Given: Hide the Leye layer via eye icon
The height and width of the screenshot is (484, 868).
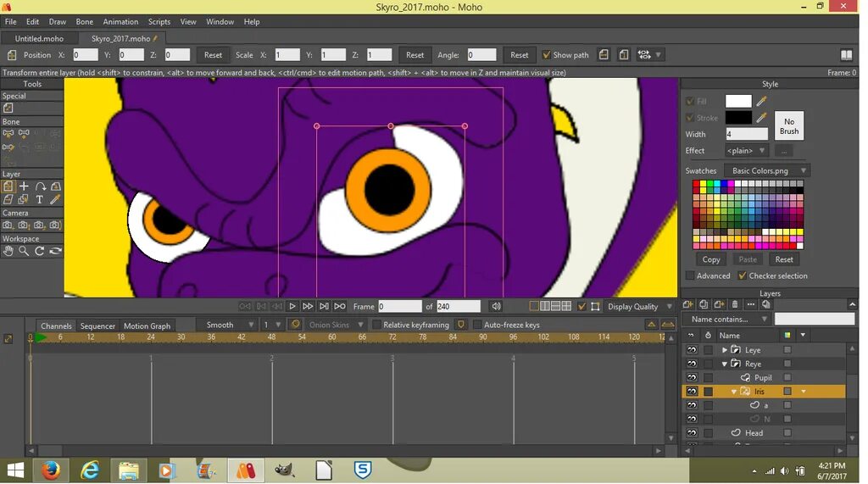Looking at the screenshot, I should [692, 350].
